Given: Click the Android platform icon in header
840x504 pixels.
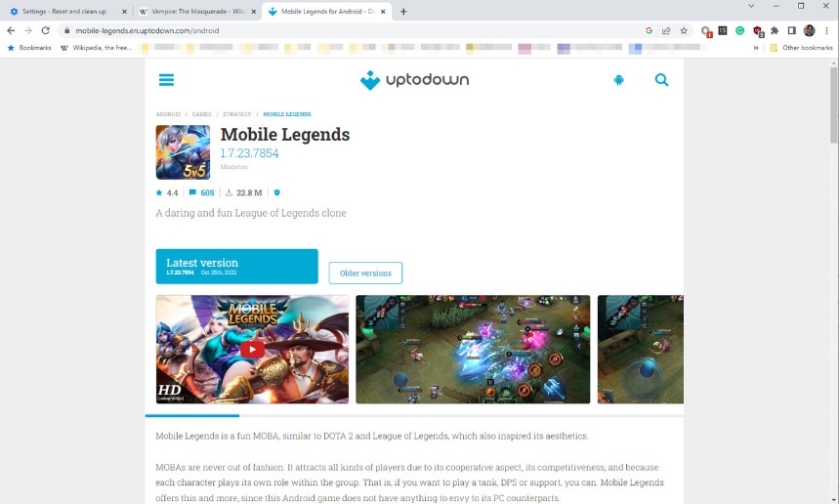Looking at the screenshot, I should point(618,80).
